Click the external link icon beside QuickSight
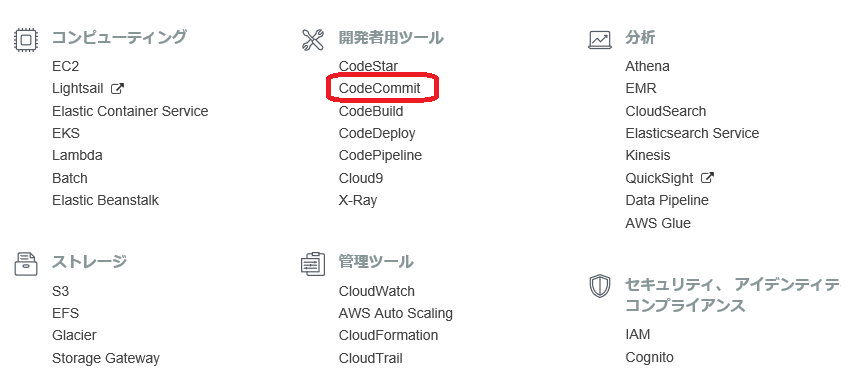The width and height of the screenshot is (853, 381). tap(707, 178)
